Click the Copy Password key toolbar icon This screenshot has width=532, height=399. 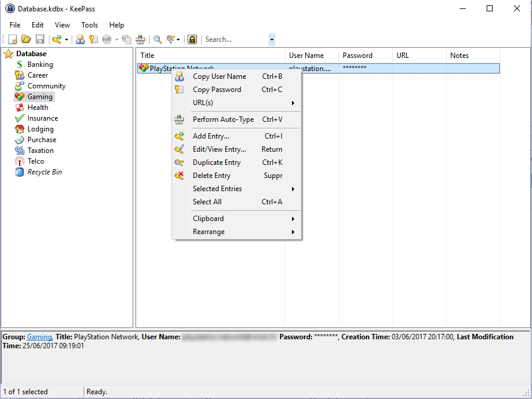pos(94,39)
